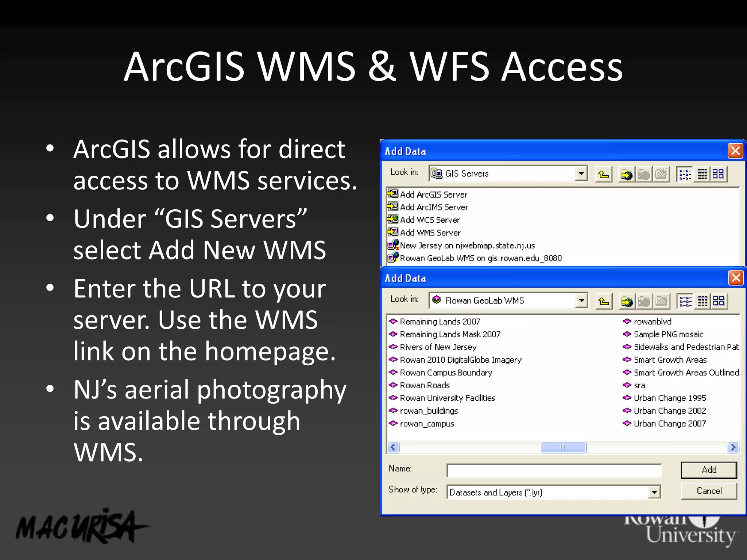Select Add ArcGIS Server
The image size is (747, 560).
pyautogui.click(x=427, y=194)
